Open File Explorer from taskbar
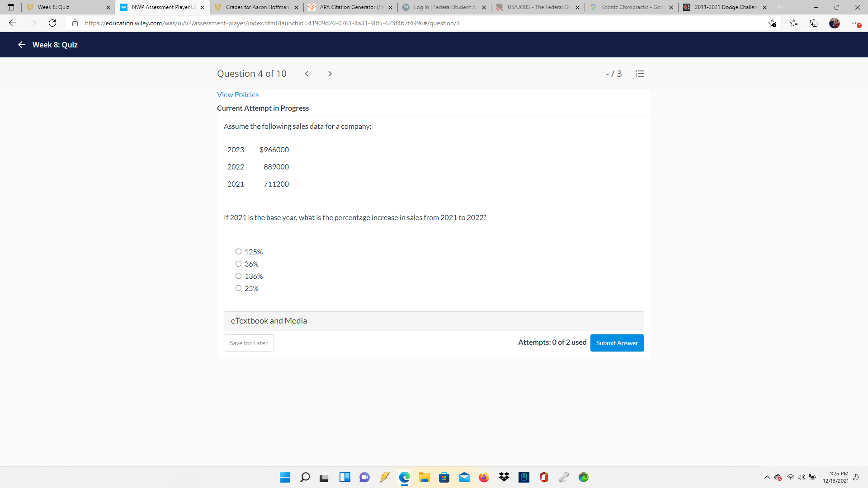Screen dimensions: 868x488 tap(424, 477)
